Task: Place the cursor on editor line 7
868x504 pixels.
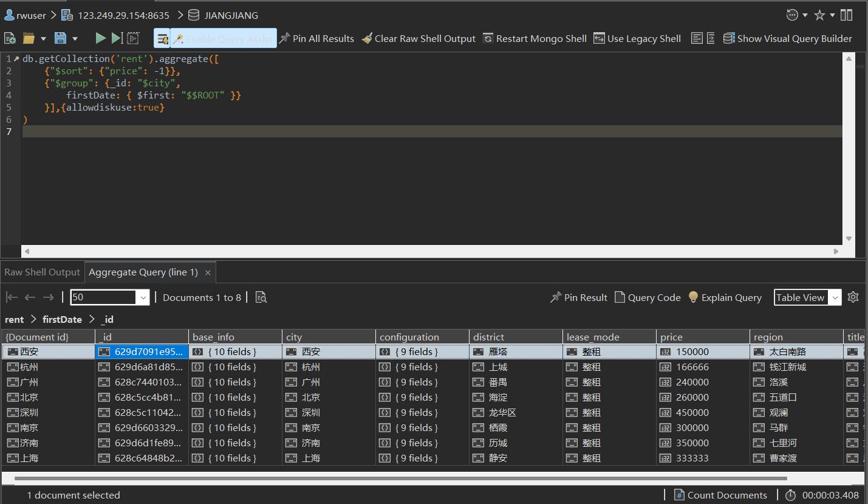Action: (432, 131)
